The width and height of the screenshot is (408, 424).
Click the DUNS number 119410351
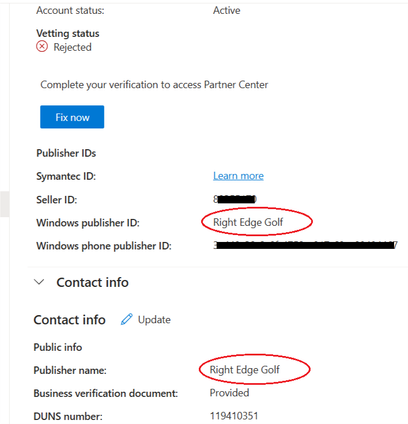tap(234, 416)
